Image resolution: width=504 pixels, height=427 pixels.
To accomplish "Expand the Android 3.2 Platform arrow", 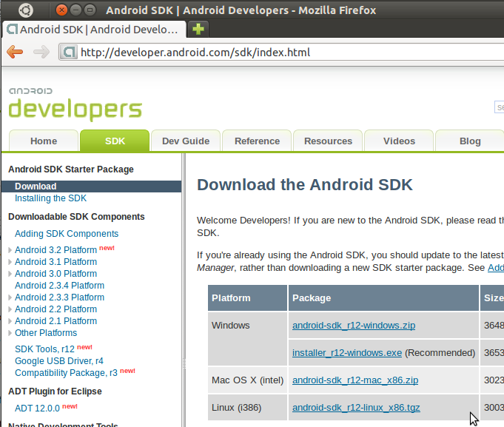I will click(10, 250).
